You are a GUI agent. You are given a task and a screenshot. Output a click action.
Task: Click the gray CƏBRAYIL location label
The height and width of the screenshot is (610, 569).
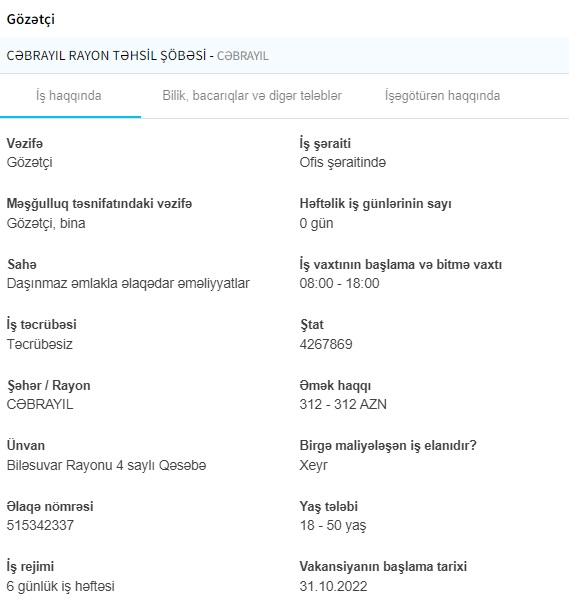point(243,56)
